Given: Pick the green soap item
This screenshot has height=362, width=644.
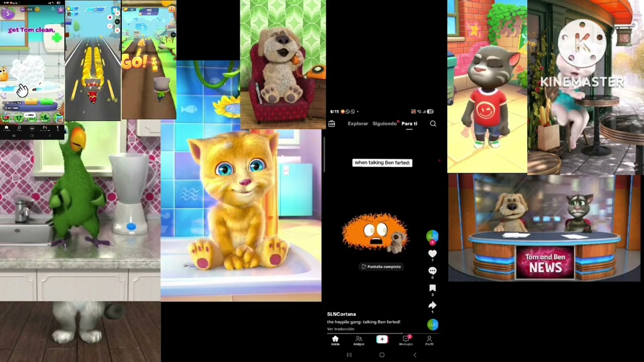Looking at the screenshot, I should [47, 102].
